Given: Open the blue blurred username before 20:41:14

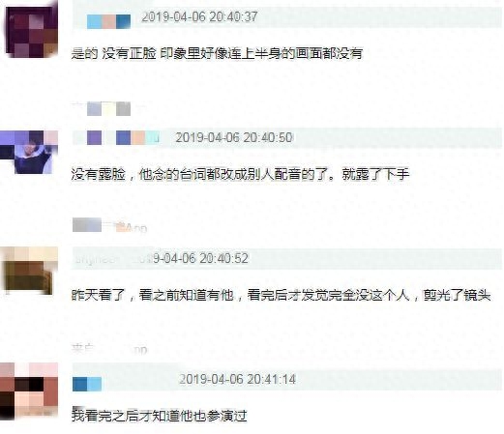Looking at the screenshot, I should [87, 384].
